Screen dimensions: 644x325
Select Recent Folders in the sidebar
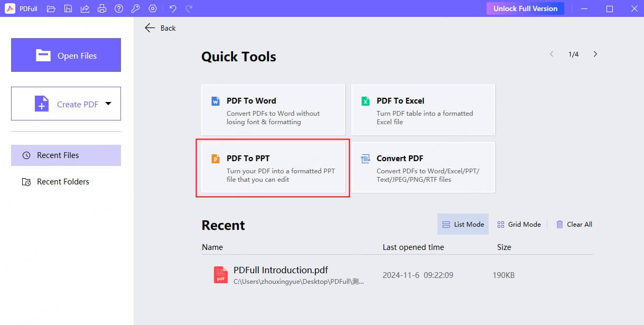point(63,181)
